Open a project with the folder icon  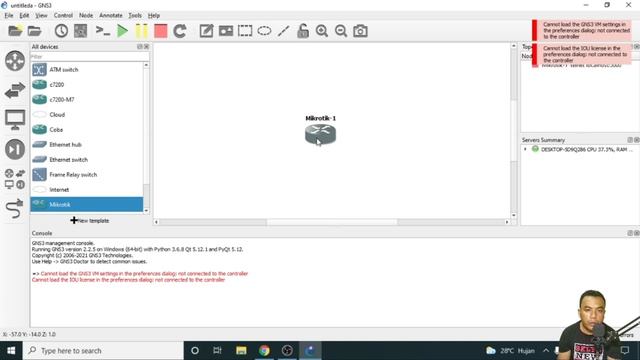click(35, 31)
